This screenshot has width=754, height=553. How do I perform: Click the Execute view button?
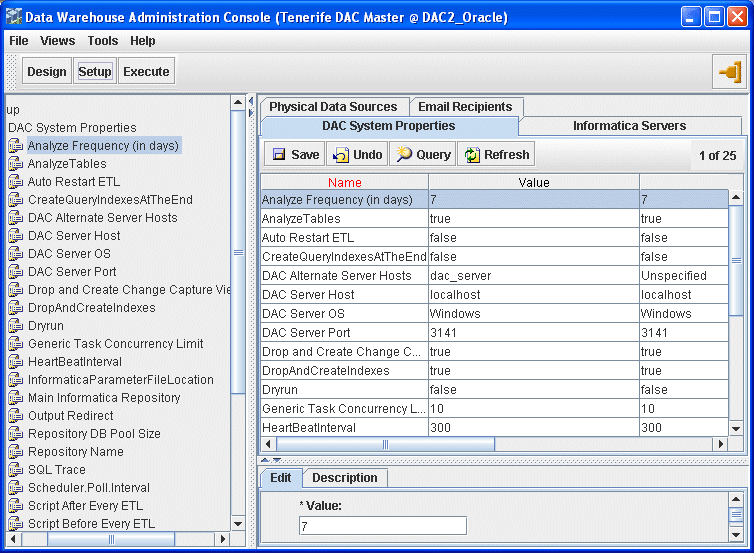146,71
